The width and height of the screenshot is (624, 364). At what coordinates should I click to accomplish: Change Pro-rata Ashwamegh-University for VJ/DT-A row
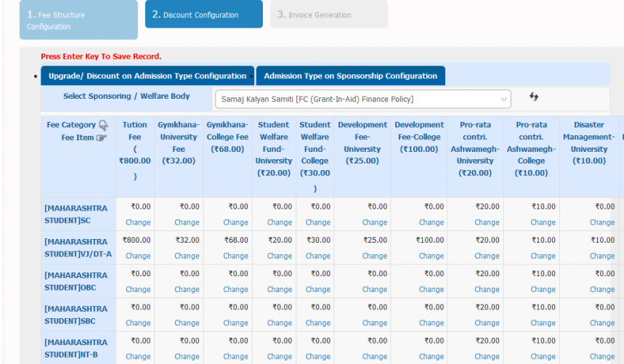coord(487,256)
